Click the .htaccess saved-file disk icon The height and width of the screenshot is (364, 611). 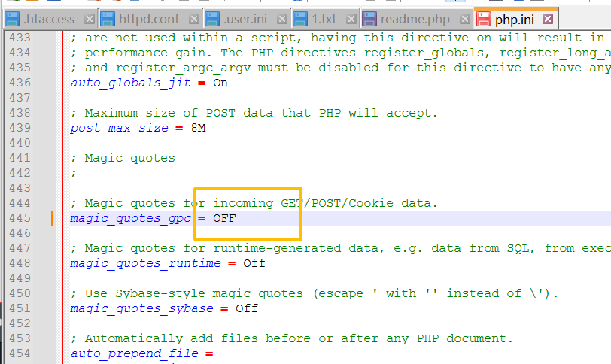(13, 19)
